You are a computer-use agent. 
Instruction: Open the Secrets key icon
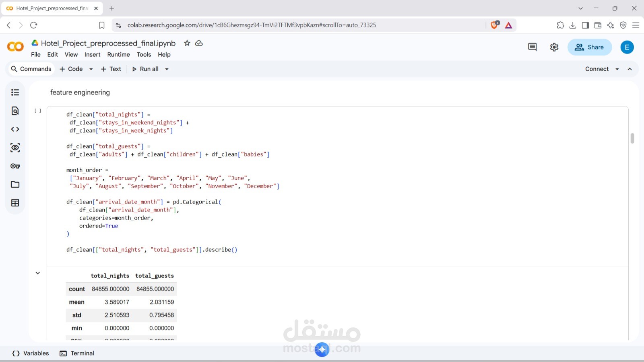15,166
